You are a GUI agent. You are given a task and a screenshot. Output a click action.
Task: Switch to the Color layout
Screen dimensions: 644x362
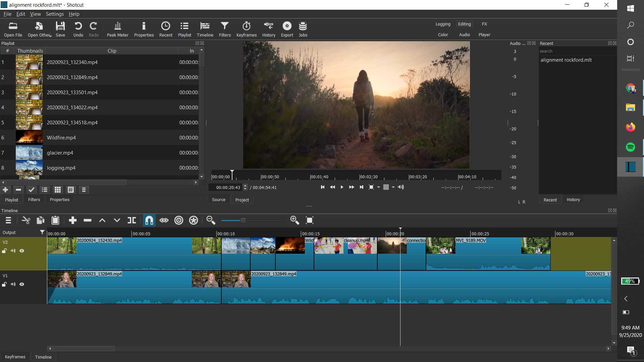pyautogui.click(x=443, y=35)
